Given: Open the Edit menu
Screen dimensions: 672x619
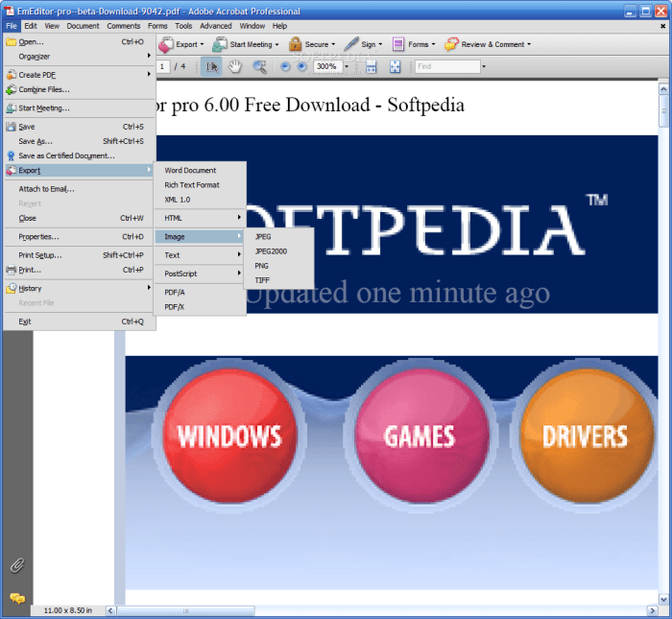Looking at the screenshot, I should pyautogui.click(x=31, y=26).
